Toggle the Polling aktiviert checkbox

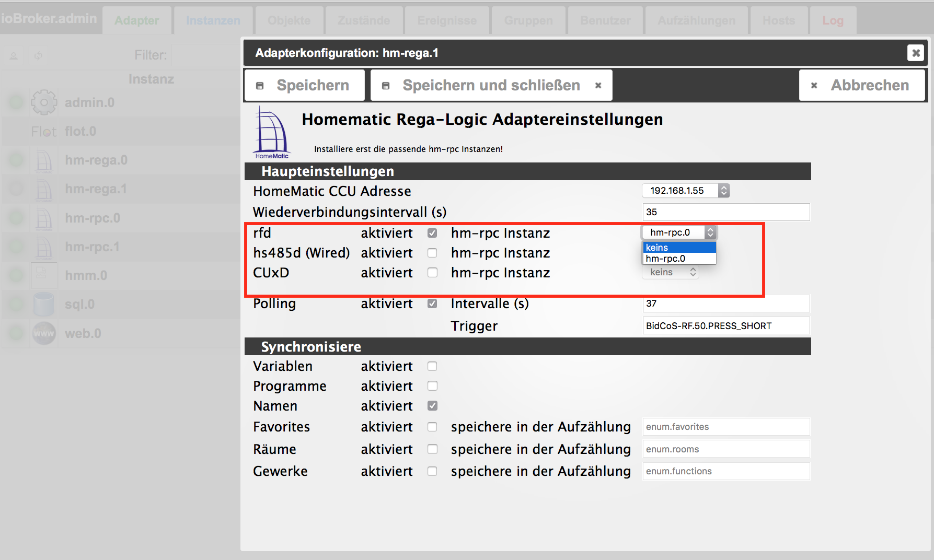[432, 304]
